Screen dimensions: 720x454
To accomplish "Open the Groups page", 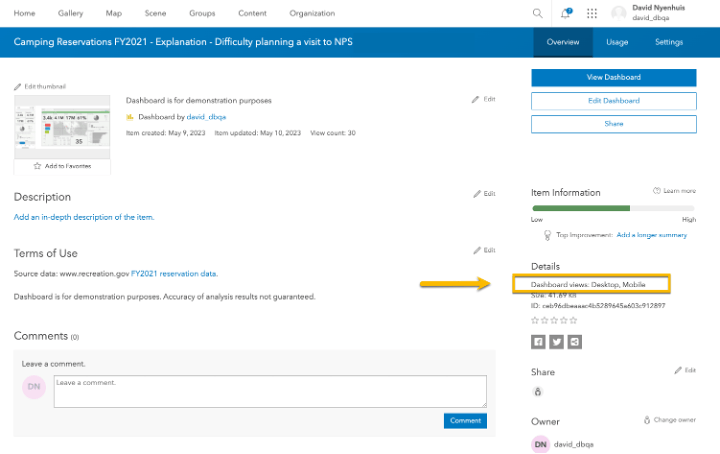I will click(202, 13).
